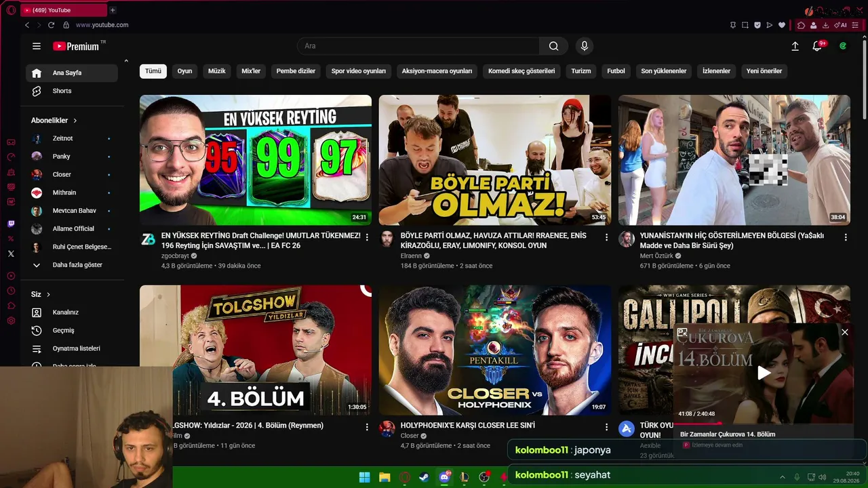Image resolution: width=868 pixels, height=488 pixels.
Task: Open Oynatma listeleri in the sidebar
Action: click(72, 348)
